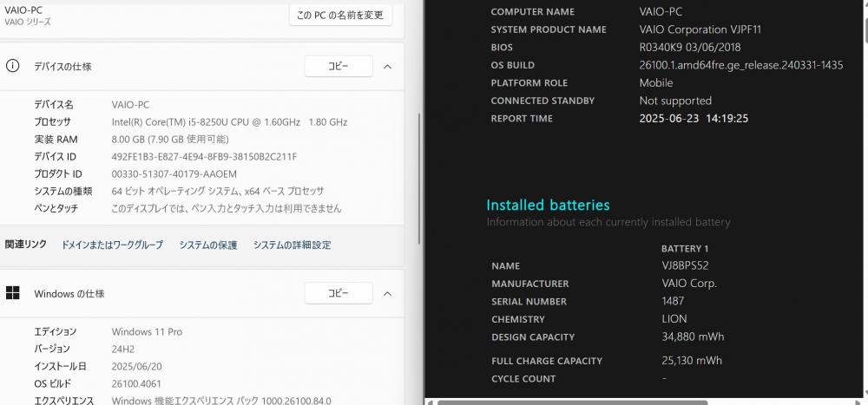Screen dimensions: 868x405
Task: Open the domain or workgroup link
Action: pos(112,245)
